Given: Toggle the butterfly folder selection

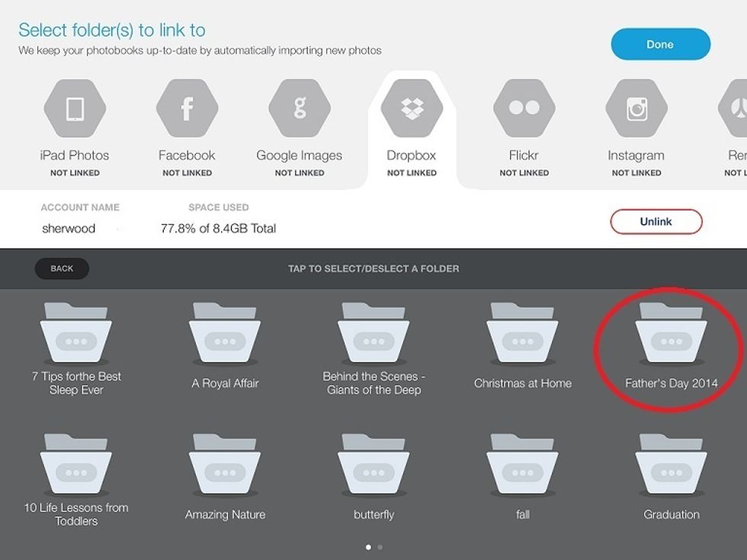Looking at the screenshot, I should point(373,466).
